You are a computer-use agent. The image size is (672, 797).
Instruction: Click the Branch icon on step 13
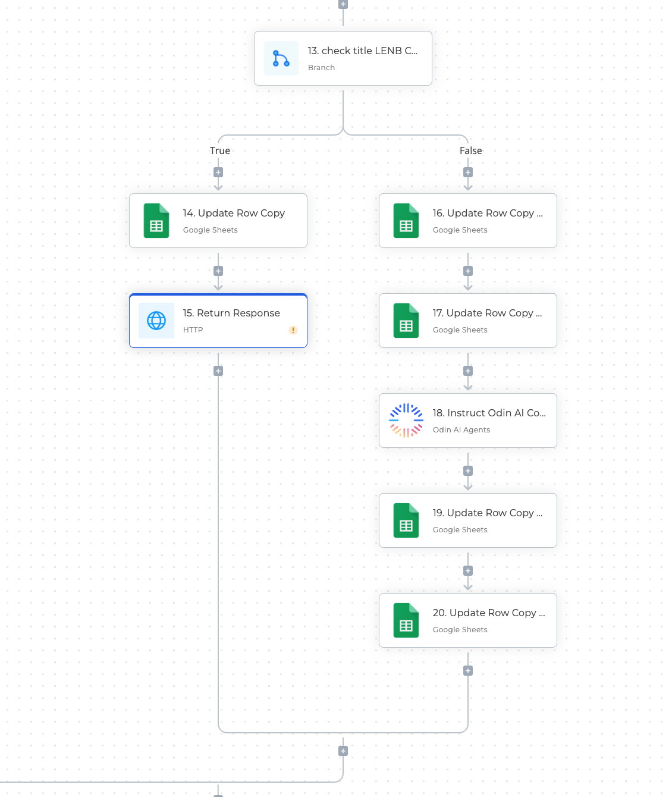(281, 58)
